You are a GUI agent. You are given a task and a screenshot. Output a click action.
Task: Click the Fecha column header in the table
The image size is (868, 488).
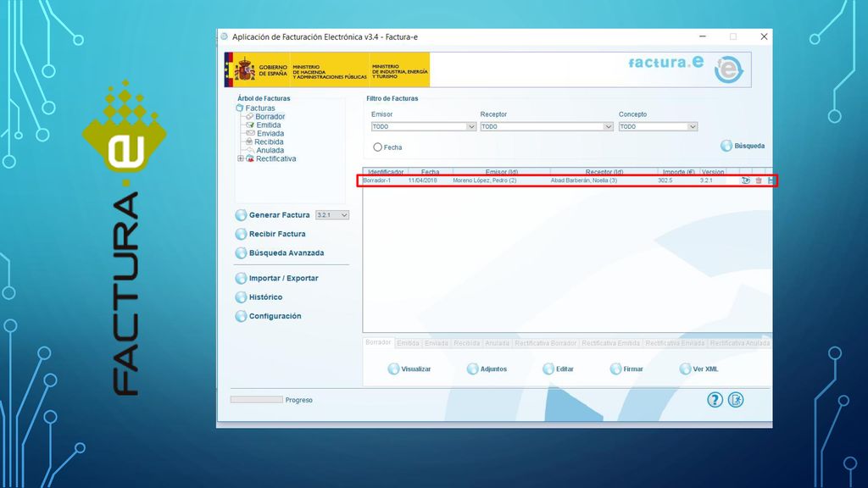tap(430, 172)
